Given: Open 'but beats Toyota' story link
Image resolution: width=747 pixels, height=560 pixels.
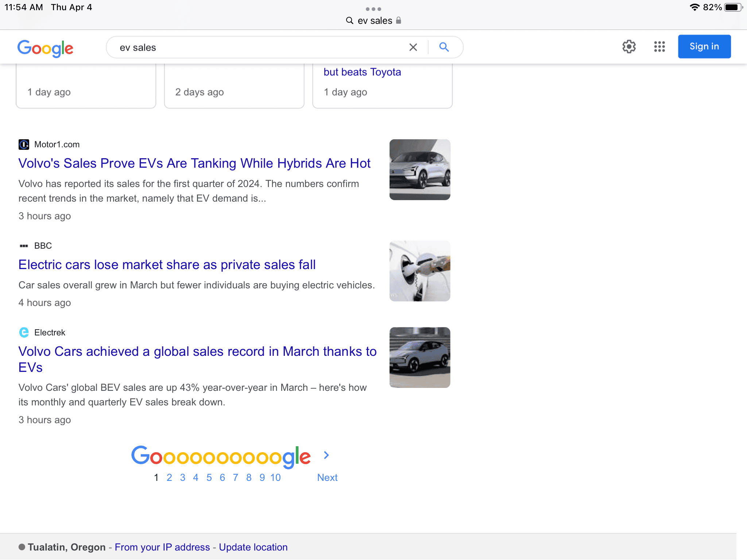Looking at the screenshot, I should (362, 72).
